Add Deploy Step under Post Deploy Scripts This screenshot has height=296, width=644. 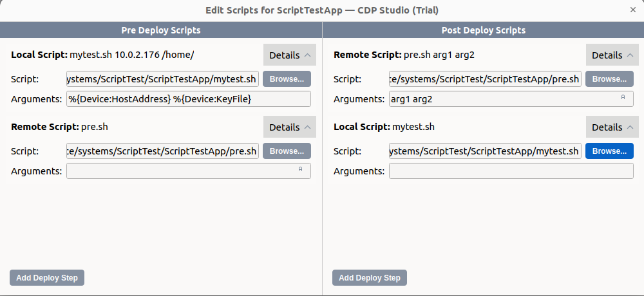[370, 278]
